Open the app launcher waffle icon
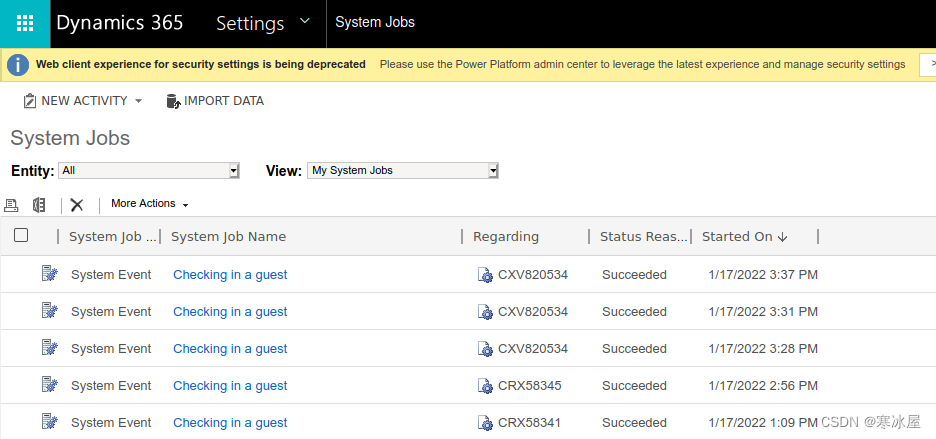Screen dimensions: 936x439 25,23
